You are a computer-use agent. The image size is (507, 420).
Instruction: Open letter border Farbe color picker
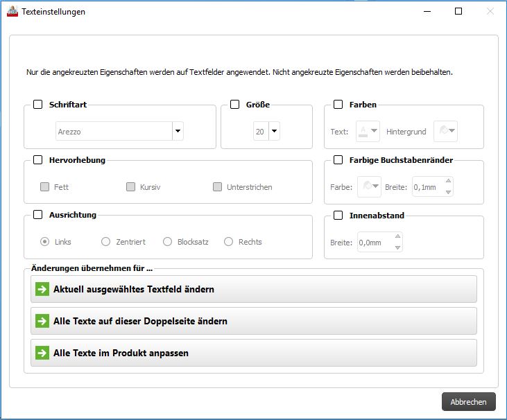pos(368,186)
